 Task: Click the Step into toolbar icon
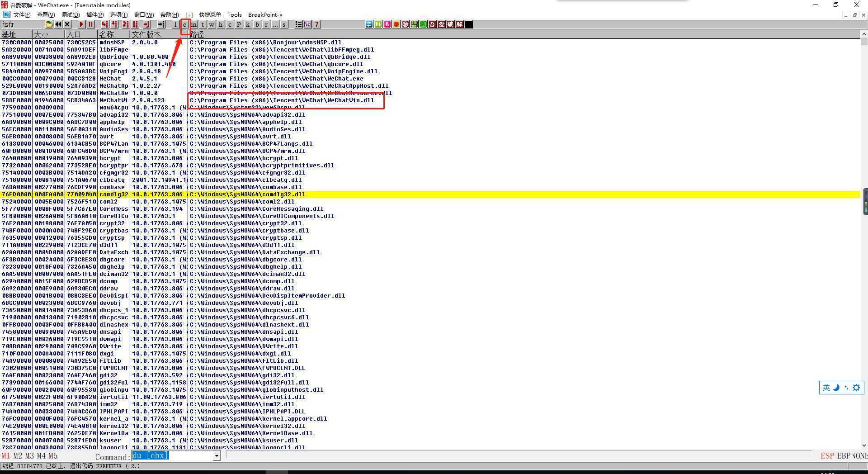coord(105,24)
